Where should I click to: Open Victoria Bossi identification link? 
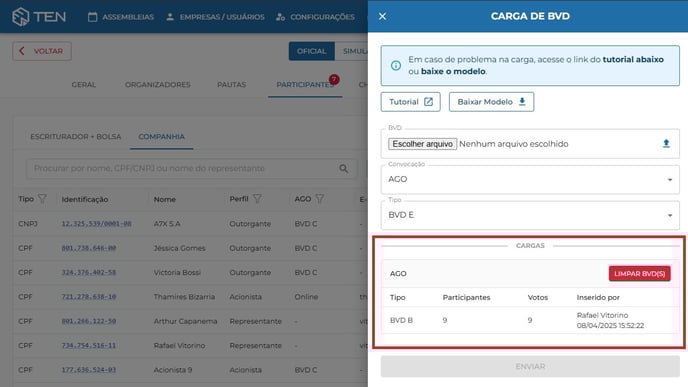coord(89,272)
